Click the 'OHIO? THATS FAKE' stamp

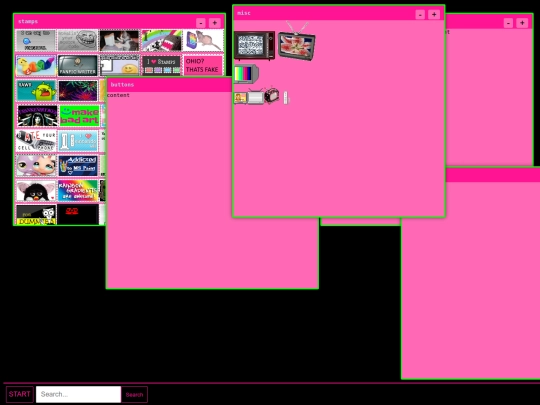pyautogui.click(x=203, y=65)
